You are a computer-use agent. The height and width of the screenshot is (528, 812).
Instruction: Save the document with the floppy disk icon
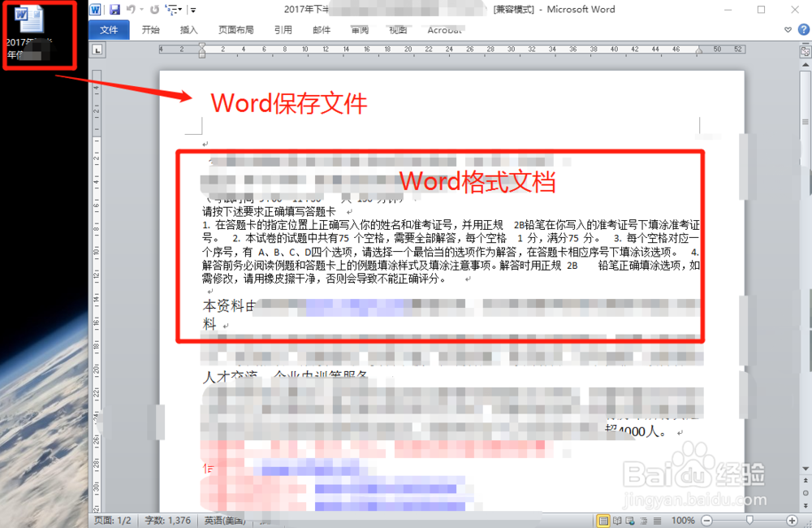115,9
